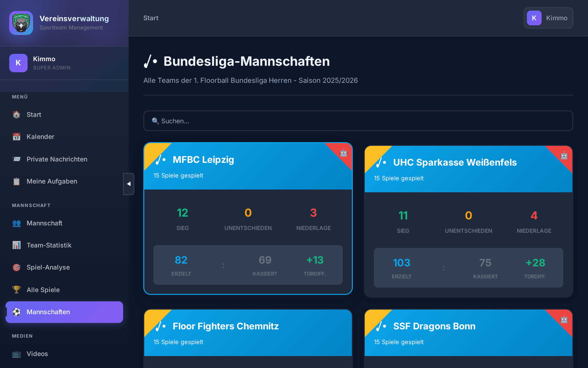This screenshot has height=368, width=588.
Task: Click the floorball stick icon on Floor Fighters Chemnitz card
Action: point(161,326)
